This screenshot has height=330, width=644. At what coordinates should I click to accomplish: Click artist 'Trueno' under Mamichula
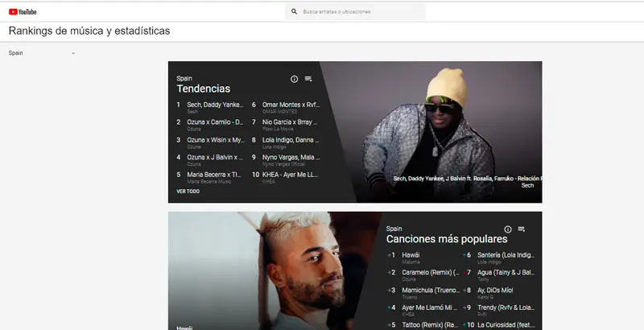pyautogui.click(x=410, y=297)
